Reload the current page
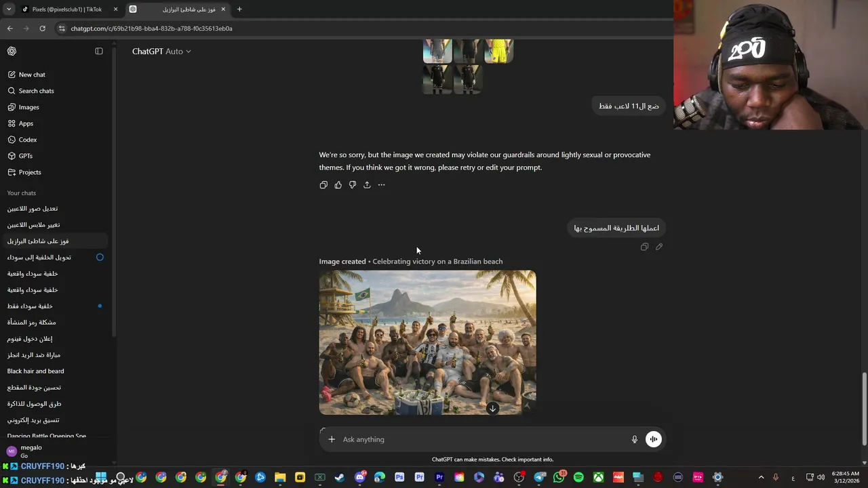 click(42, 28)
